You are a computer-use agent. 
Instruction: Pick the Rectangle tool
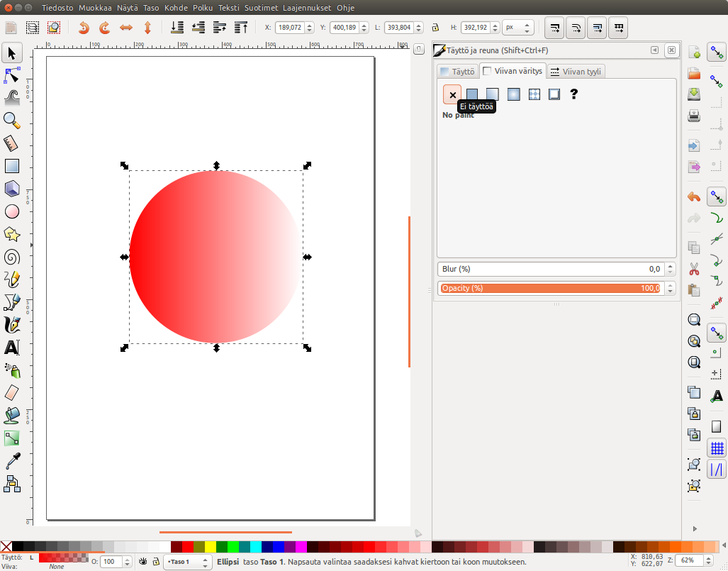(12, 166)
